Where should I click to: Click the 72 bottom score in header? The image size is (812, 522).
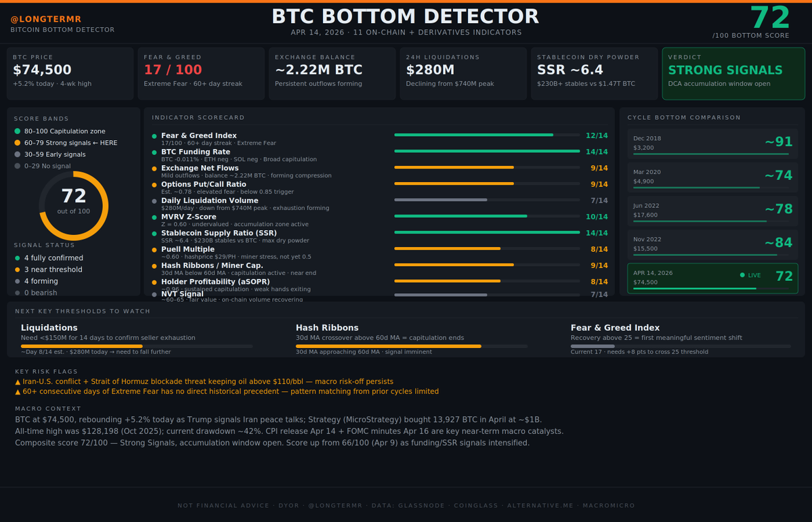[x=770, y=18]
